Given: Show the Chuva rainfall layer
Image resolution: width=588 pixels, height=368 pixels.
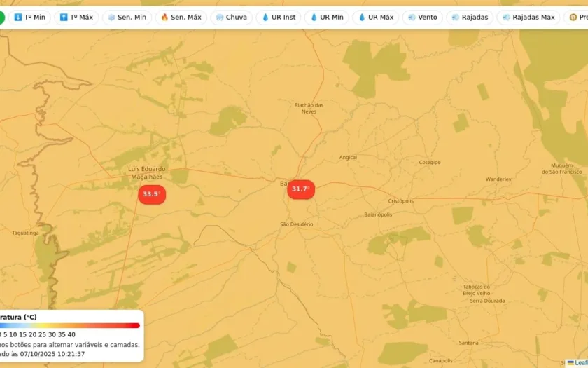Looking at the screenshot, I should pos(232,18).
